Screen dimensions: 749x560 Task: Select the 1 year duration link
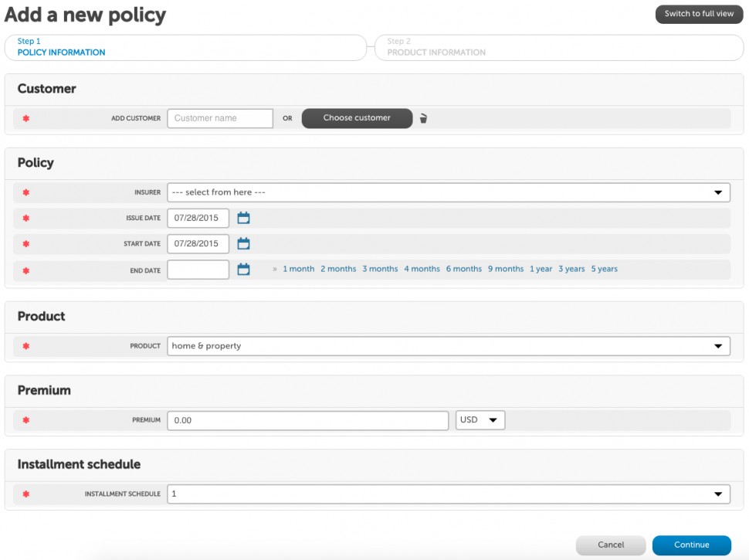541,269
